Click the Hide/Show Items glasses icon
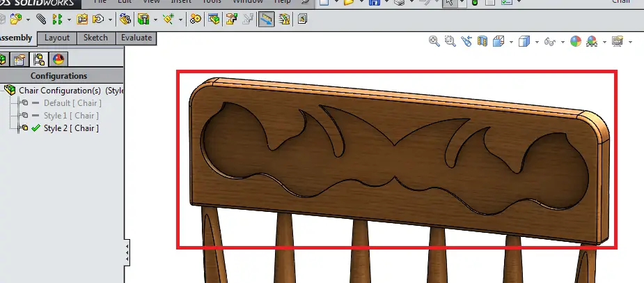644x283 pixels. point(550,41)
